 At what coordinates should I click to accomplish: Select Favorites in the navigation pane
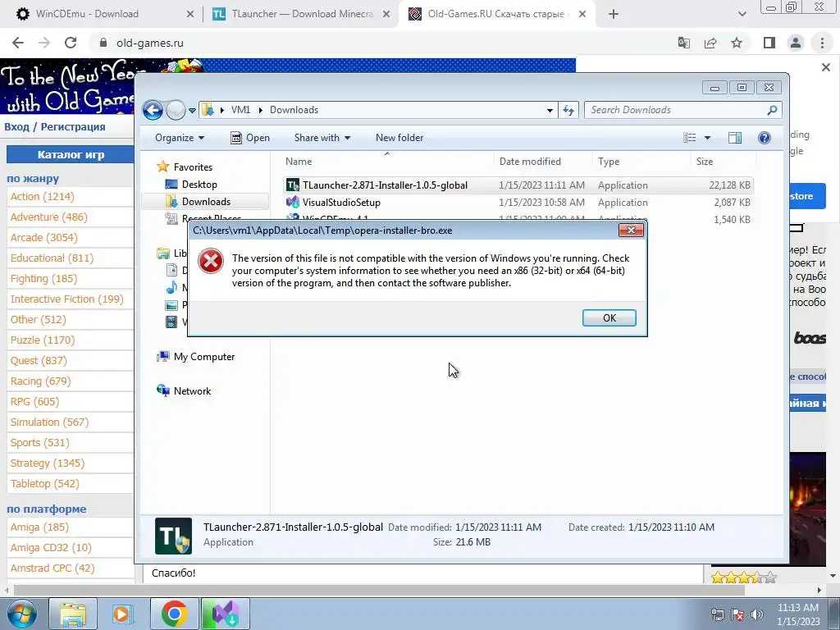coord(193,167)
